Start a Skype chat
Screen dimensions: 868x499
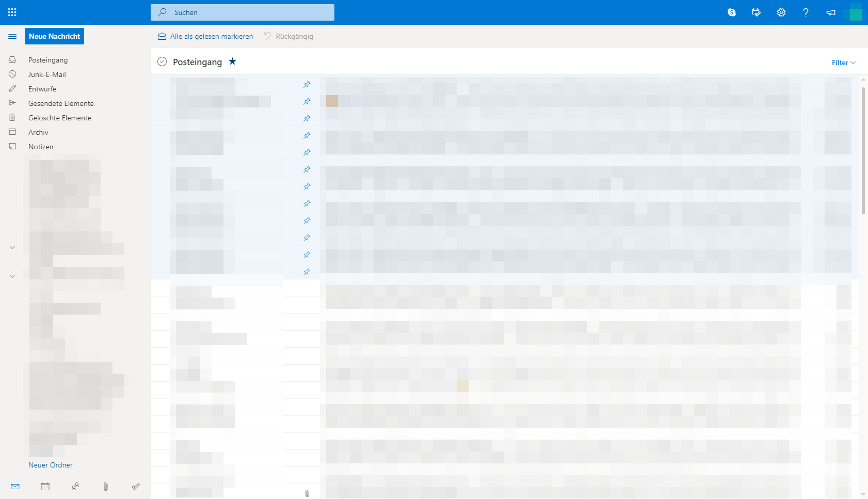tap(731, 12)
